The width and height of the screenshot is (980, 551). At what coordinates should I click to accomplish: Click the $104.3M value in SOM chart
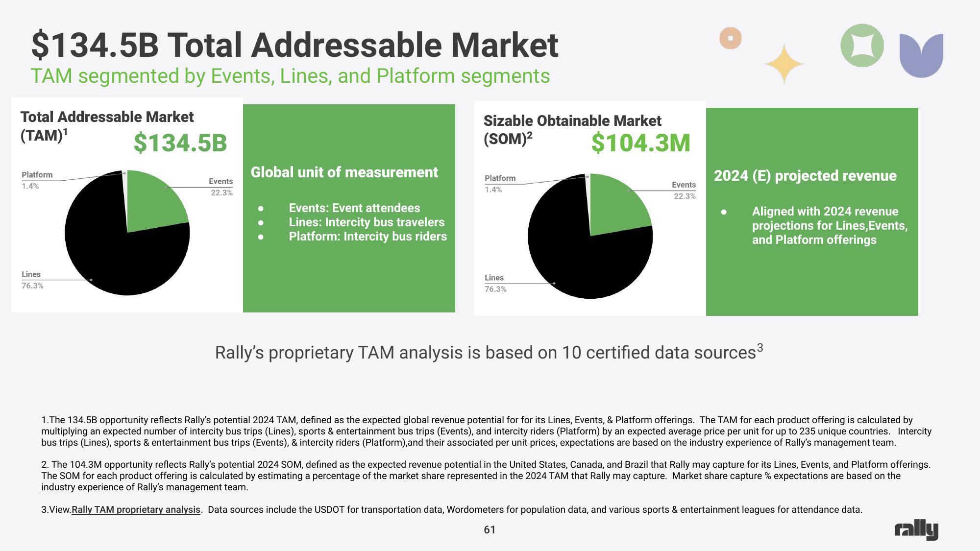pos(640,143)
